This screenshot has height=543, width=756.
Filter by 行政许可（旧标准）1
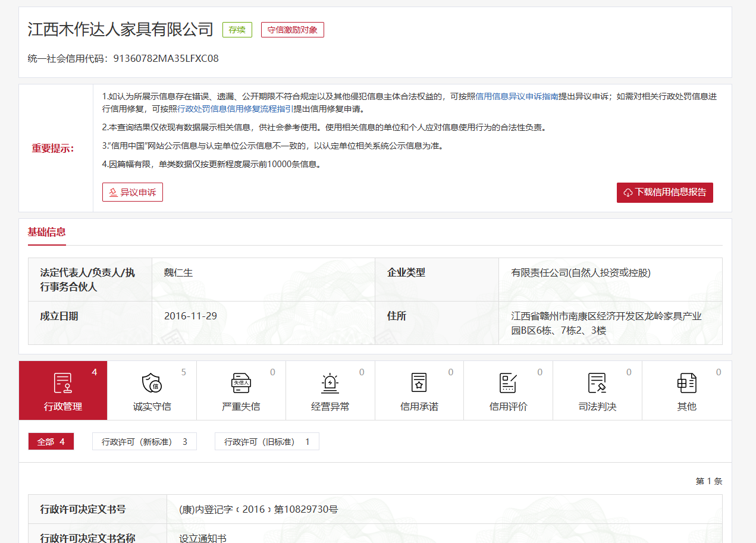click(x=266, y=441)
